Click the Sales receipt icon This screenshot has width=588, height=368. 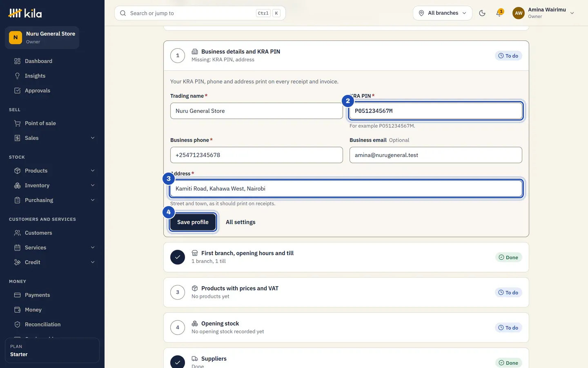[17, 138]
